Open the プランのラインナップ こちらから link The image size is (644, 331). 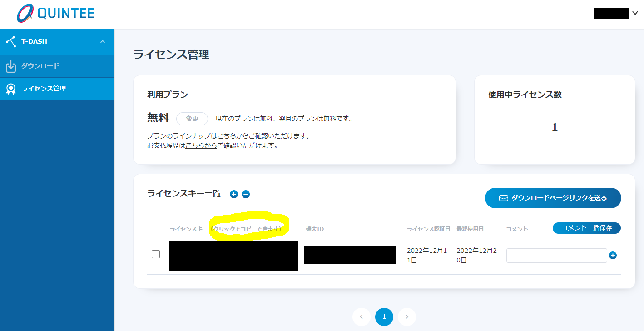[233, 136]
